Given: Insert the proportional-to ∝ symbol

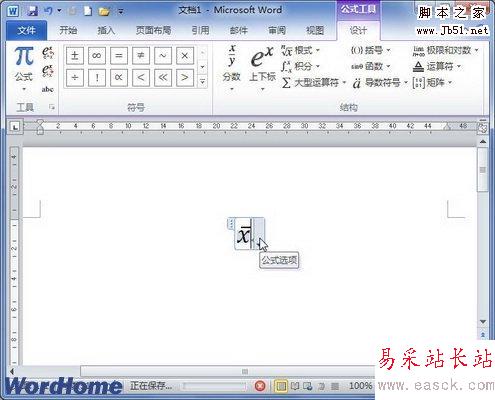Looking at the screenshot, I should click(119, 78).
